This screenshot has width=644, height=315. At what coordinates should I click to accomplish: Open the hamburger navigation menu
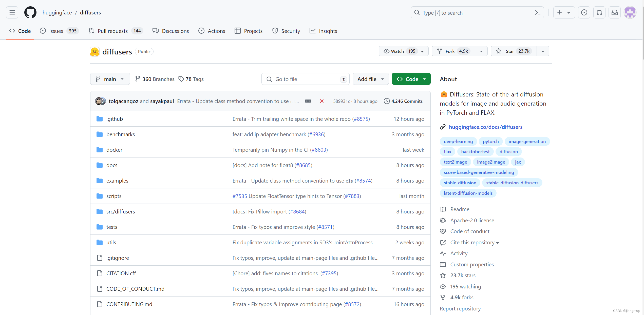click(x=12, y=12)
